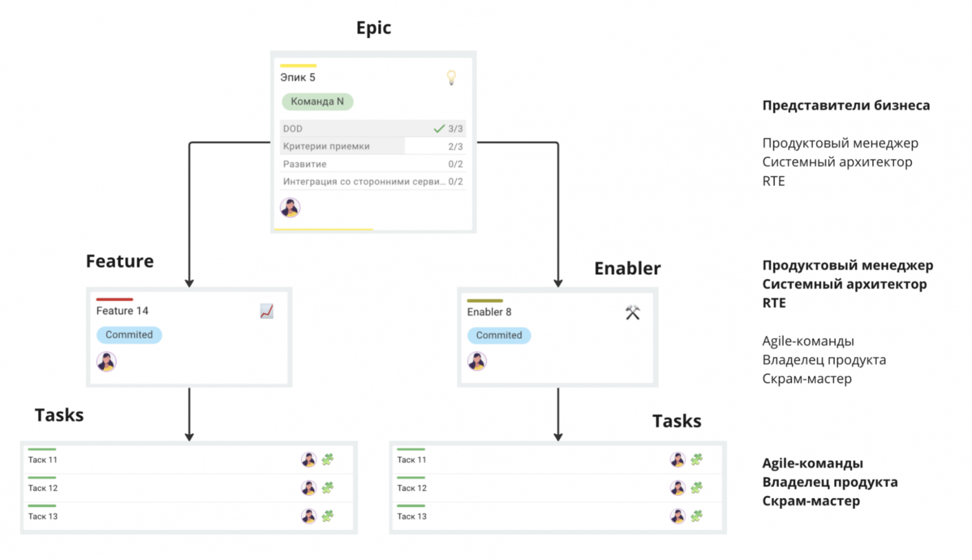The width and height of the screenshot is (972, 560).
Task: Click puzzle icon of Таск 11 under Feature
Action: tap(328, 460)
